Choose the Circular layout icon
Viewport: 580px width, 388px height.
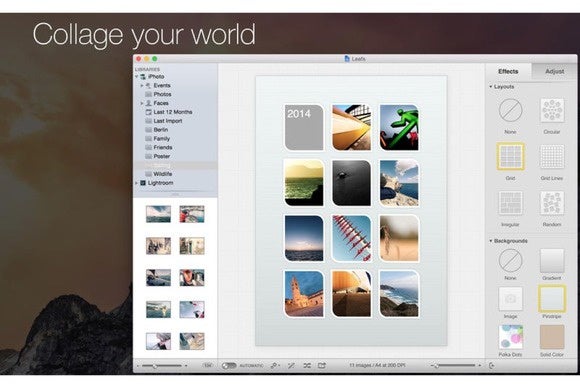coord(552,110)
